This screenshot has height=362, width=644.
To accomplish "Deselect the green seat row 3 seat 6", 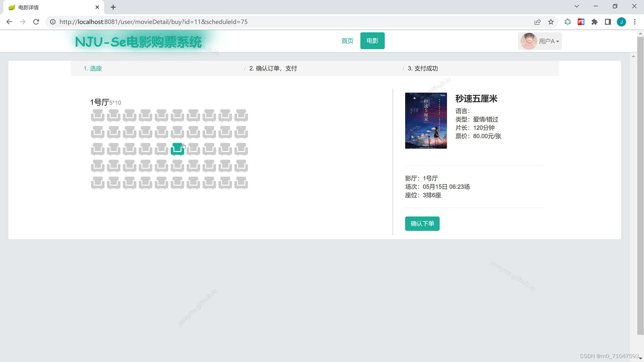I will click(x=177, y=149).
